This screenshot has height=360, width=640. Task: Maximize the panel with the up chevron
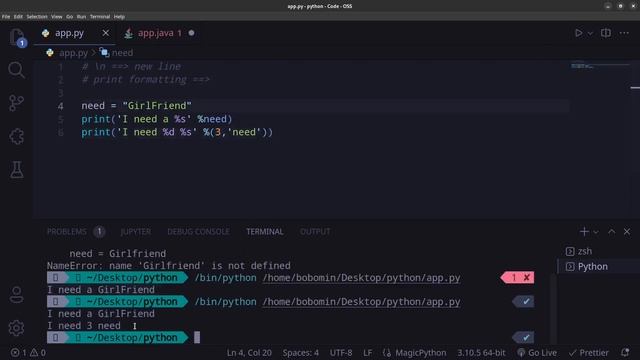pos(611,232)
